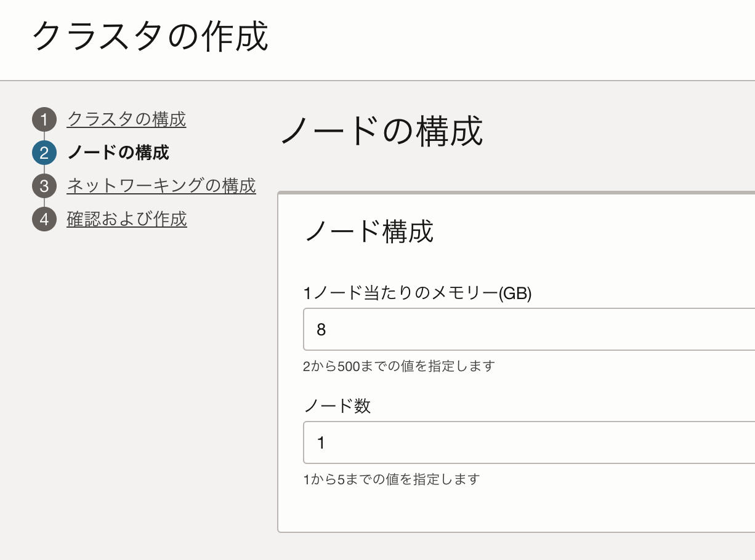Click the step 4 numbered circle indicator
The height and width of the screenshot is (560, 755).
[x=44, y=218]
